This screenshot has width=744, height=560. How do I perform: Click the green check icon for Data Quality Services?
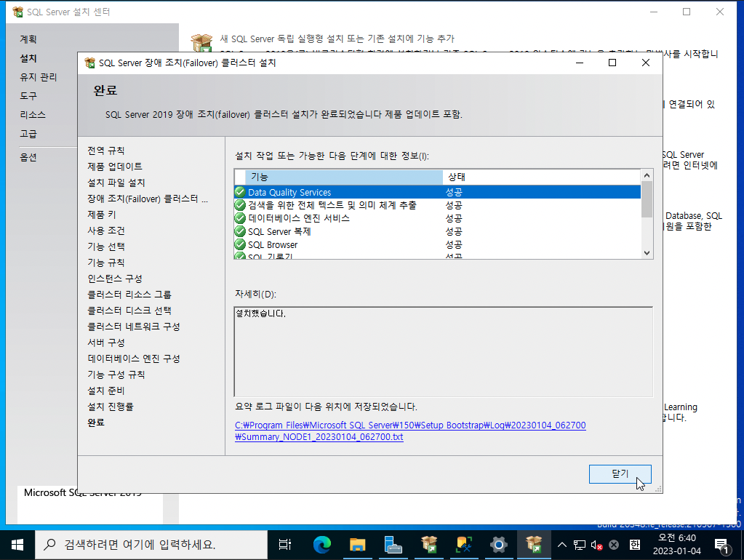coord(240,192)
